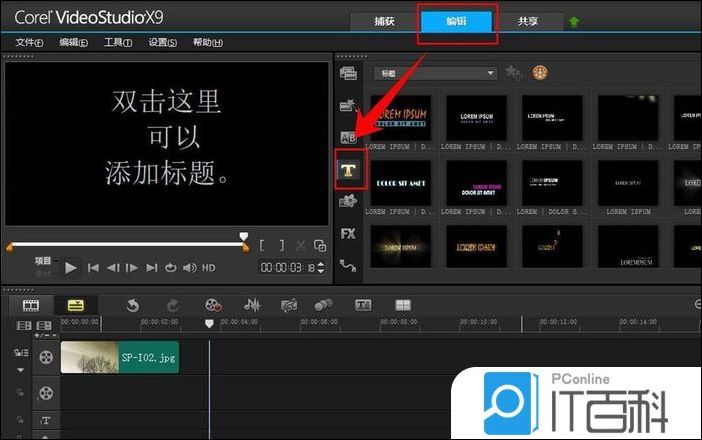Open the 编辑 (Edit) menu in the menu bar
This screenshot has height=440, width=702.
pos(73,43)
